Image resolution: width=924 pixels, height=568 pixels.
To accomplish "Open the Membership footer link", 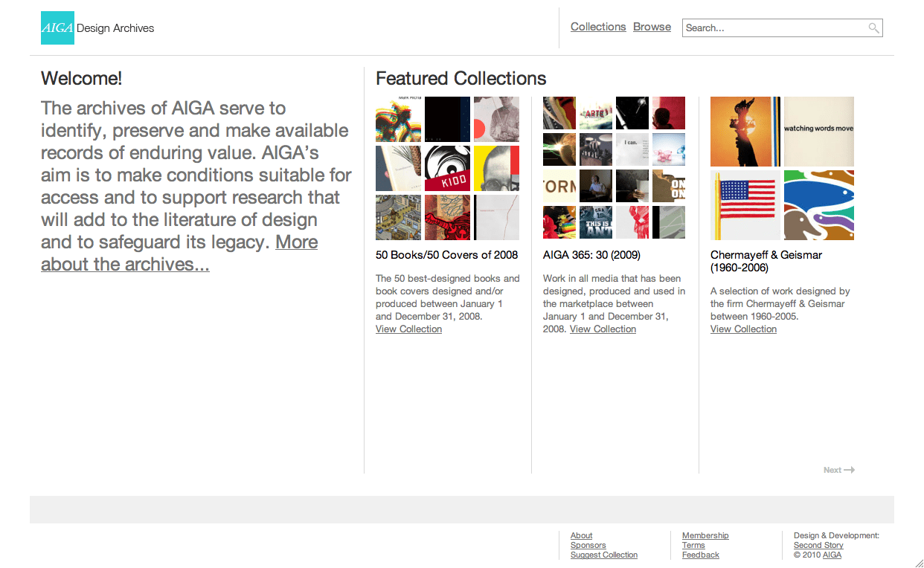I will (x=705, y=535).
